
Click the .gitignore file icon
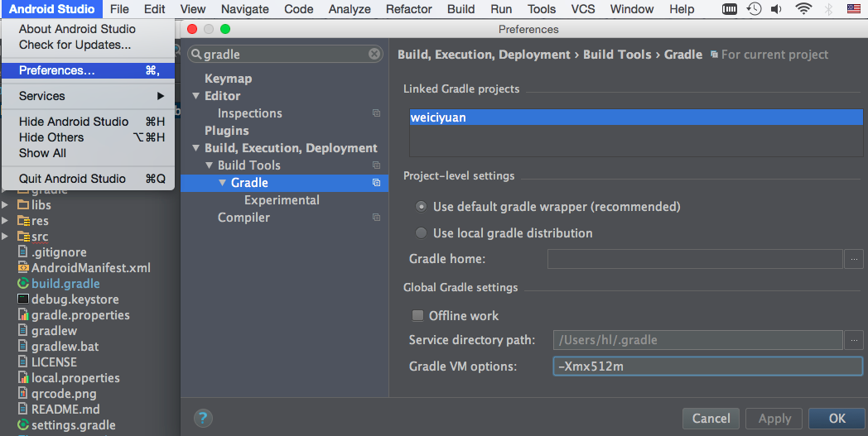click(x=22, y=252)
